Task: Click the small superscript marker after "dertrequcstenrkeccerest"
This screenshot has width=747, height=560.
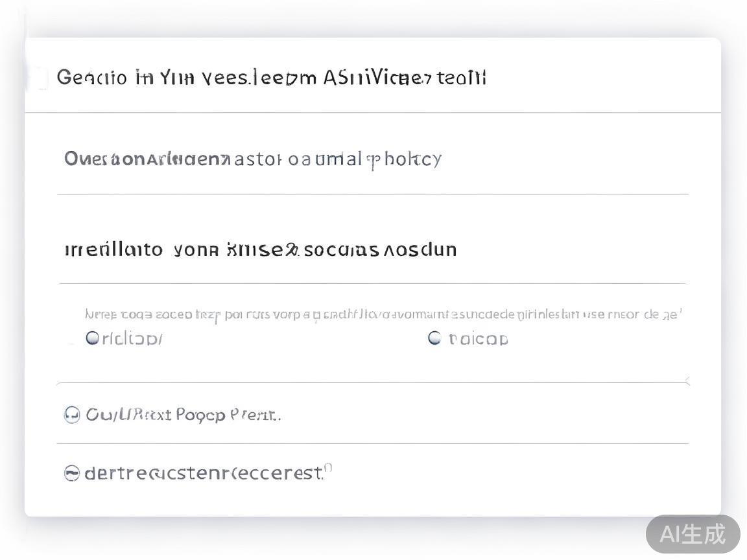Action: (x=328, y=467)
